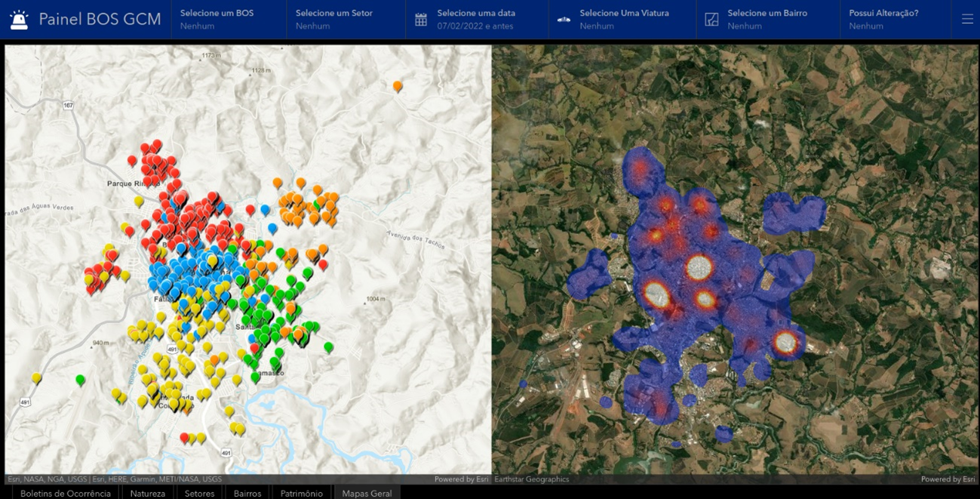Open the 'Selecione um Setor' filter

click(345, 20)
